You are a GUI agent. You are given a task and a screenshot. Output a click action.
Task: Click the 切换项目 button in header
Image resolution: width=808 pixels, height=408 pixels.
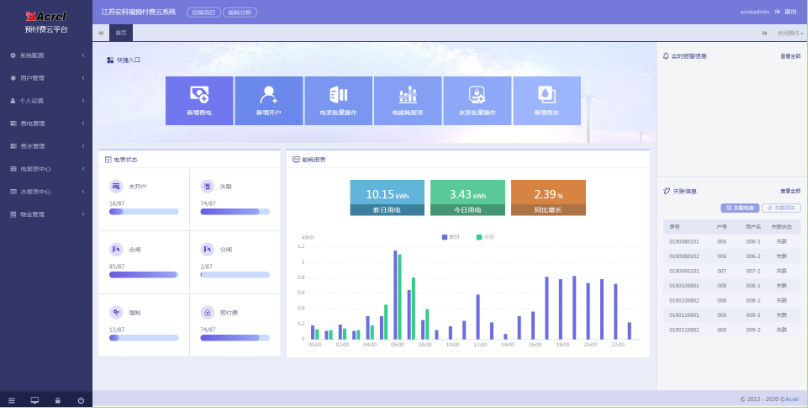click(x=203, y=12)
